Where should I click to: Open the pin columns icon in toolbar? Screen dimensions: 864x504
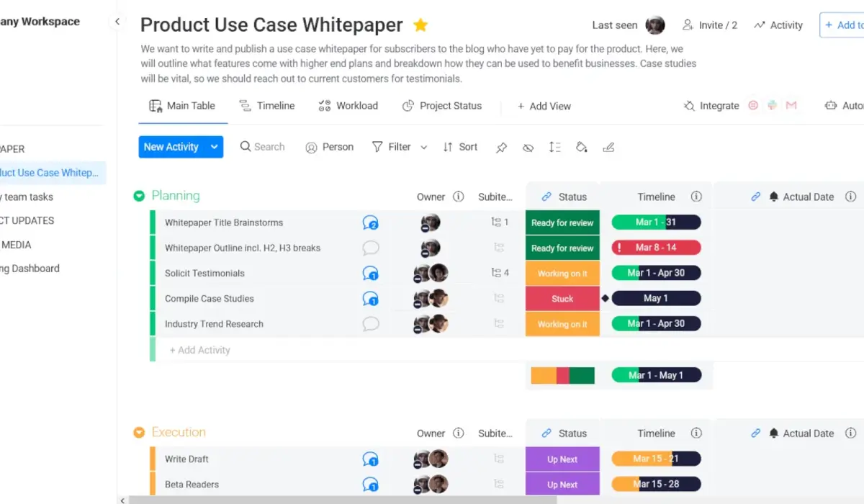(x=502, y=147)
